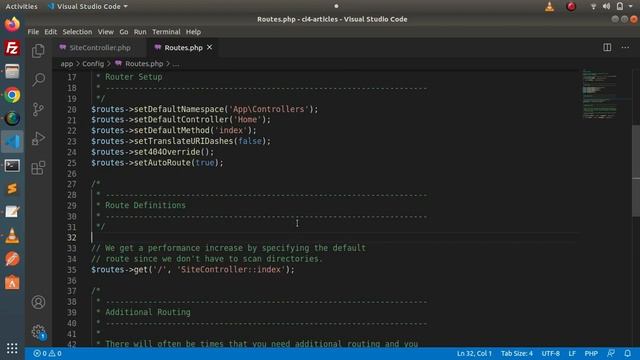This screenshot has width=640, height=360.
Task: Open Ubuntu Software from the dock
Action: tap(12, 282)
